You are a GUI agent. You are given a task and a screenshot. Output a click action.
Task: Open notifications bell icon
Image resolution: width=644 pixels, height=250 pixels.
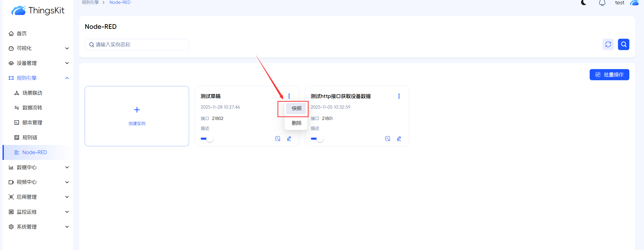tap(602, 3)
